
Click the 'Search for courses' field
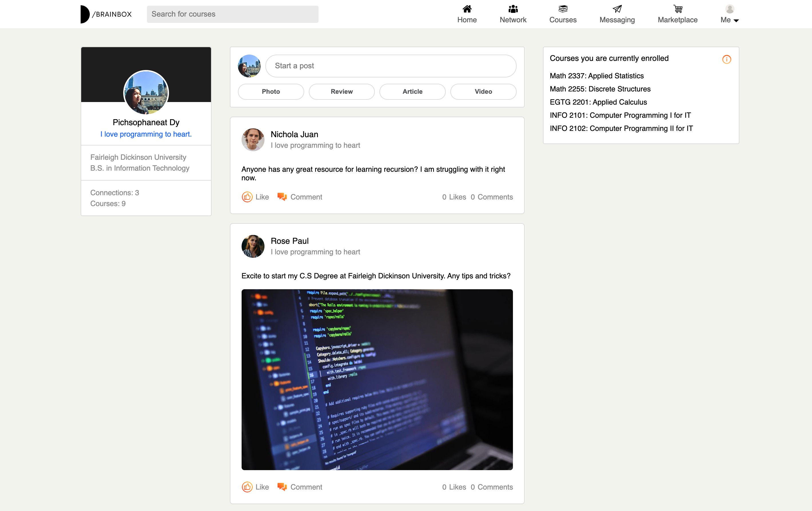pyautogui.click(x=232, y=14)
